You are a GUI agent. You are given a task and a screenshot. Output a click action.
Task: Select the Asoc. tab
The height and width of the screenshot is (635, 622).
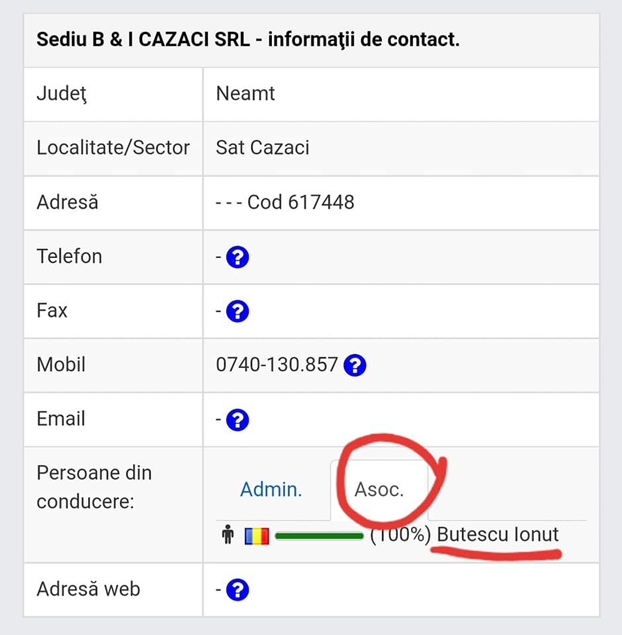pyautogui.click(x=379, y=490)
